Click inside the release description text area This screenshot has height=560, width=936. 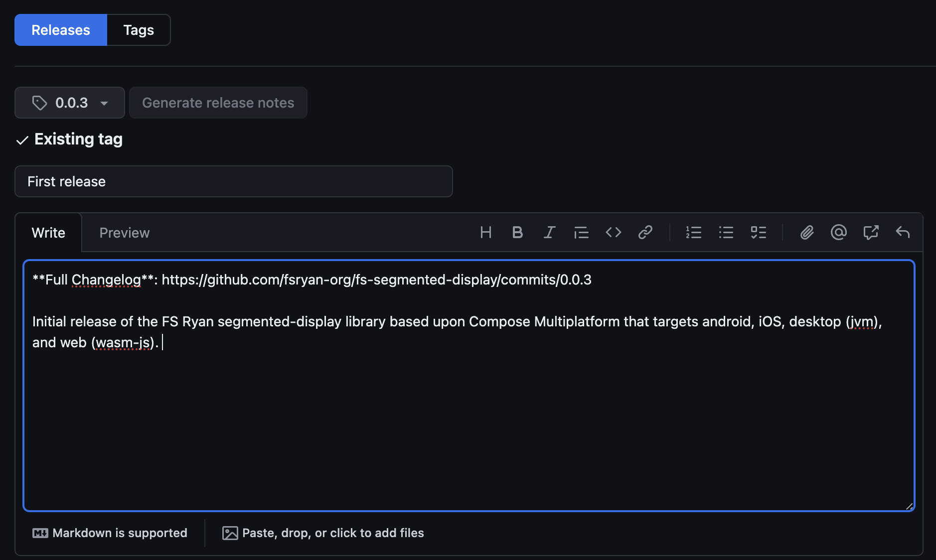[469, 386]
